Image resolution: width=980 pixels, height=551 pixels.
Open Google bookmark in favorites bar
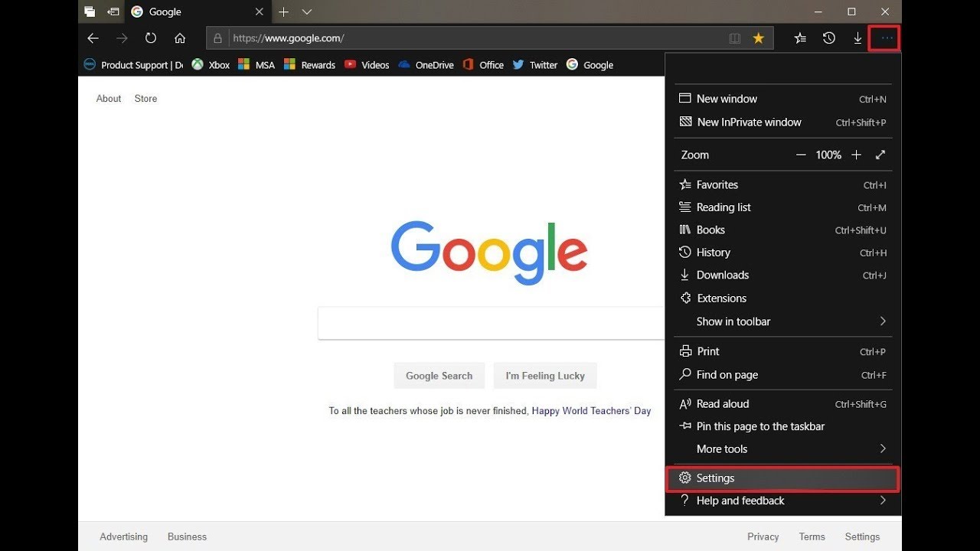[x=590, y=65]
